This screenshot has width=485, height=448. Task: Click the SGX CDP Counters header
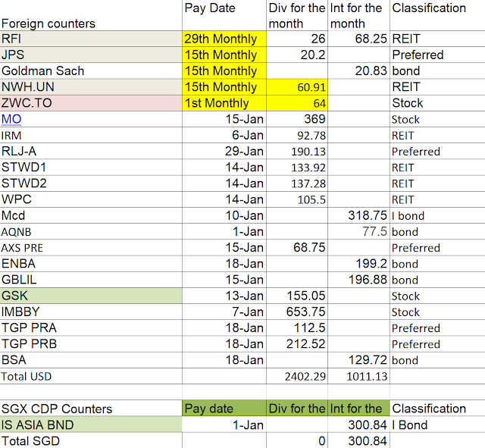(x=91, y=409)
